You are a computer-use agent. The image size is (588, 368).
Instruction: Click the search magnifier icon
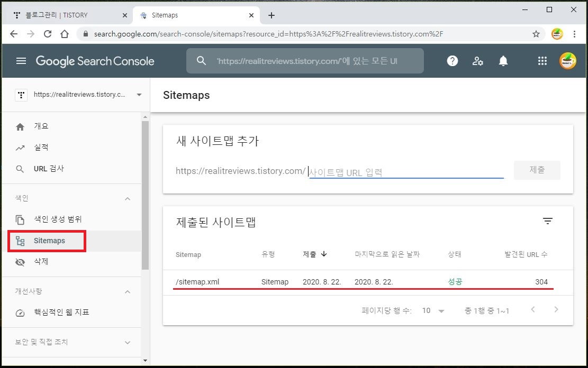(x=201, y=61)
